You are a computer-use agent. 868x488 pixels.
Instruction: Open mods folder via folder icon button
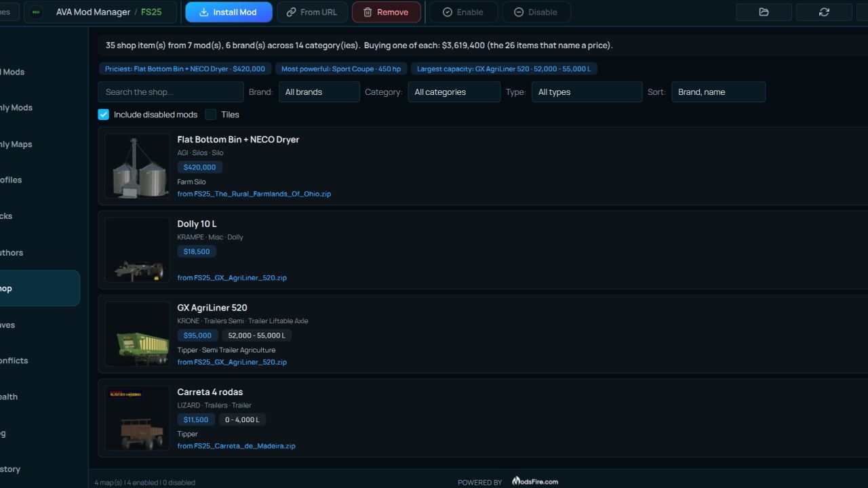coord(764,12)
